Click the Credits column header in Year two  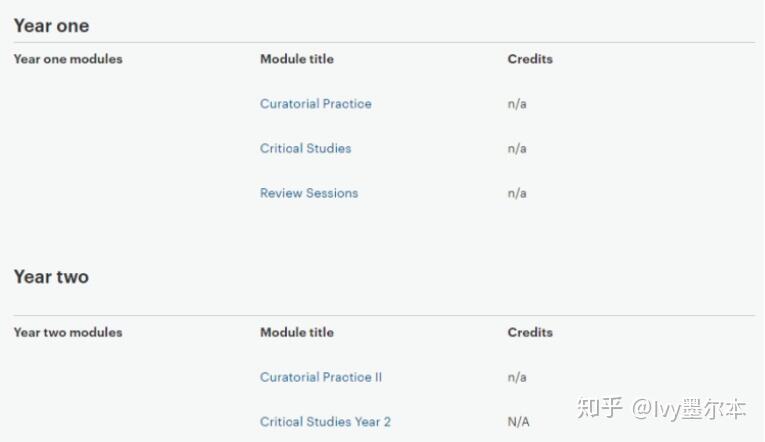tap(530, 332)
